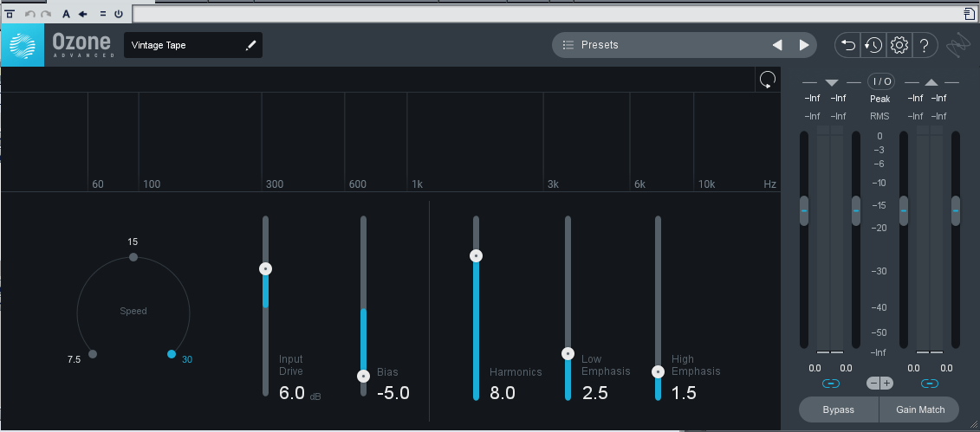Click the undo arrow beside the history icon
The height and width of the screenshot is (432, 980).
pyautogui.click(x=848, y=45)
